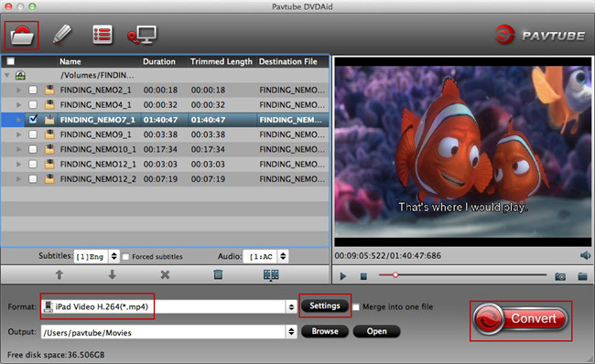Click folder icon of FINDING_NEMO7_1 row
595x364 pixels.
49,120
